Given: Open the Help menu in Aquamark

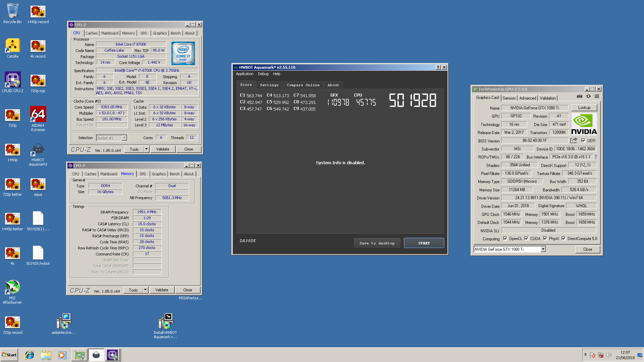Looking at the screenshot, I should click(276, 74).
